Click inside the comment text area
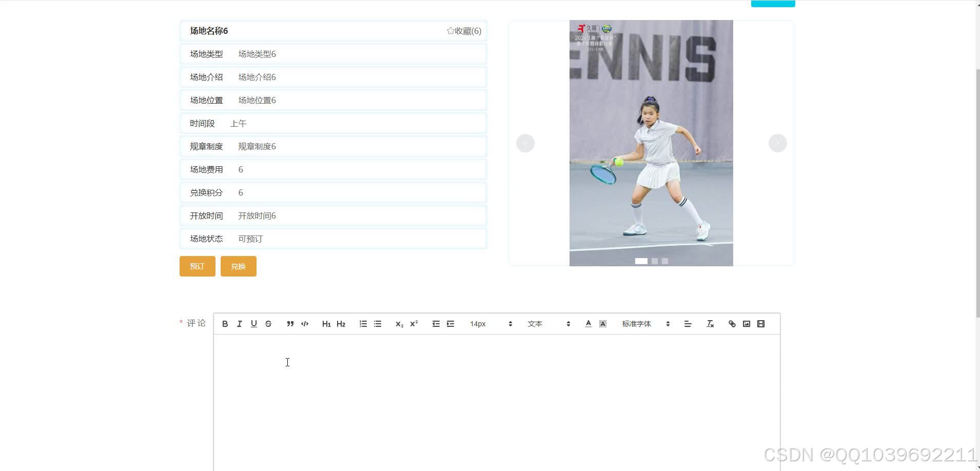Image resolution: width=980 pixels, height=471 pixels. click(497, 400)
